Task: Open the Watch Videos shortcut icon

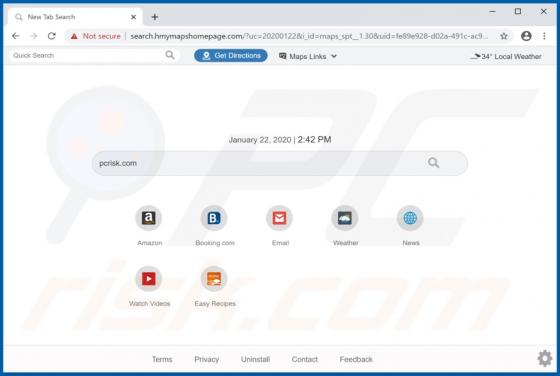Action: pyautogui.click(x=149, y=279)
